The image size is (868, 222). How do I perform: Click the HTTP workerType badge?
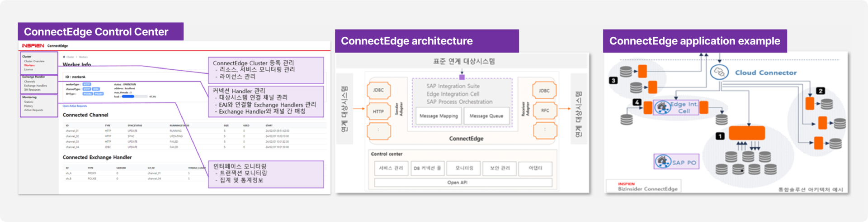(87, 84)
